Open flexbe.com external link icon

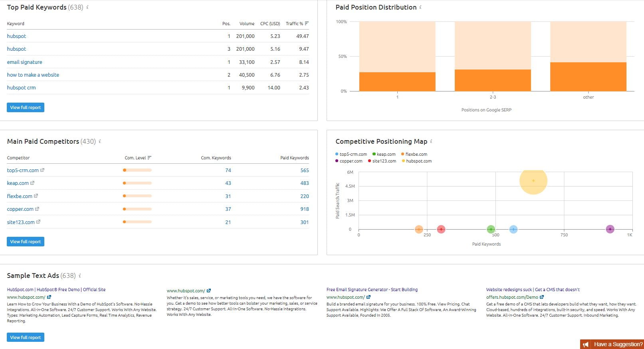36,196
